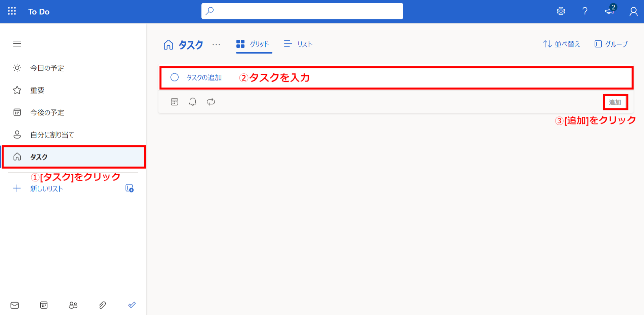Set recurrence with the repeat icon
644x315 pixels.
click(211, 101)
